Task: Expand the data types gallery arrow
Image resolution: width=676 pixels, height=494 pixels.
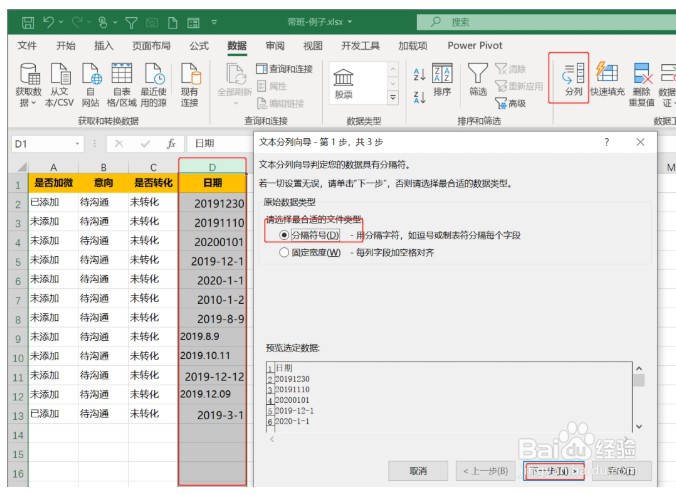Action: pyautogui.click(x=393, y=97)
